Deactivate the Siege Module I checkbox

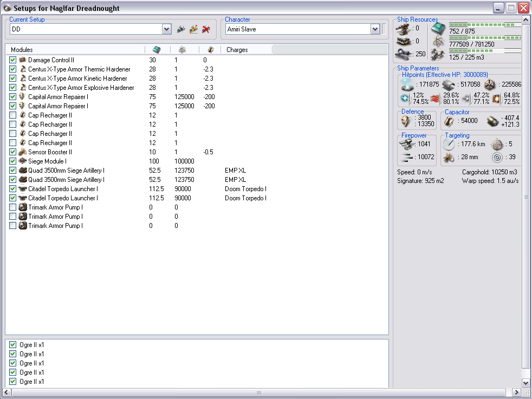[13, 161]
